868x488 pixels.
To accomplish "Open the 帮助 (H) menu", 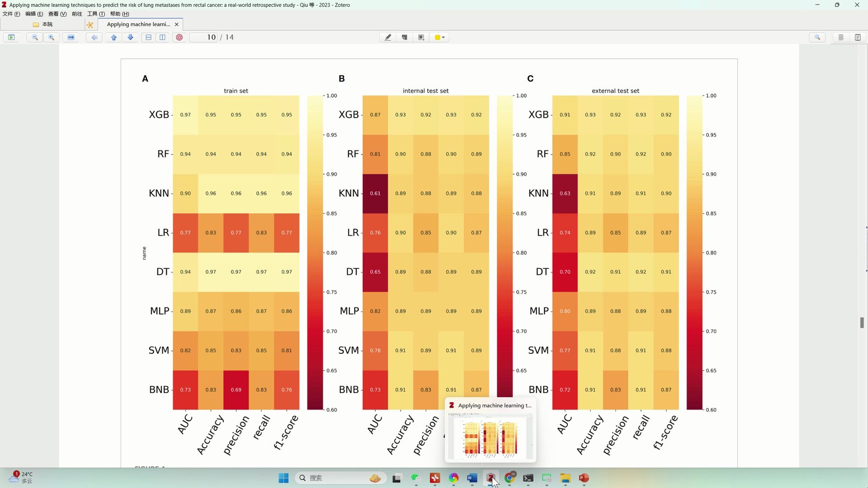I will click(x=119, y=14).
